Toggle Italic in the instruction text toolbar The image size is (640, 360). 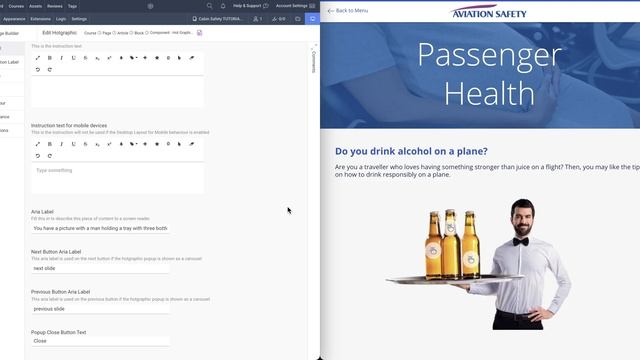[62, 58]
